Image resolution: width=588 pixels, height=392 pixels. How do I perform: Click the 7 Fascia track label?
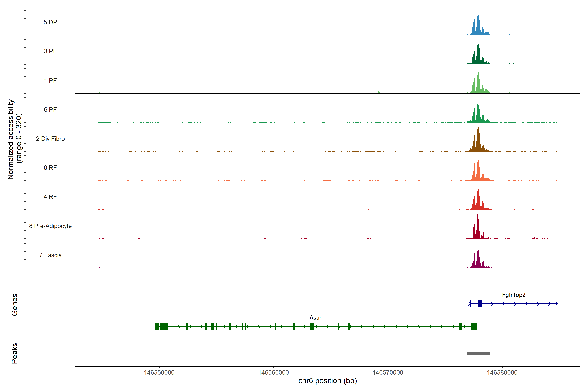(50, 255)
